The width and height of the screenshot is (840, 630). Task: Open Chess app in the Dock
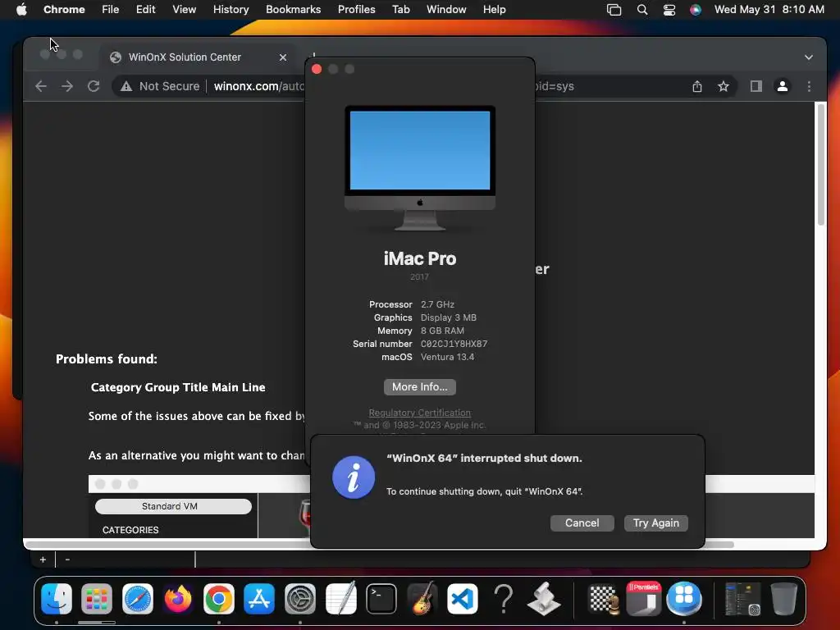tap(603, 598)
